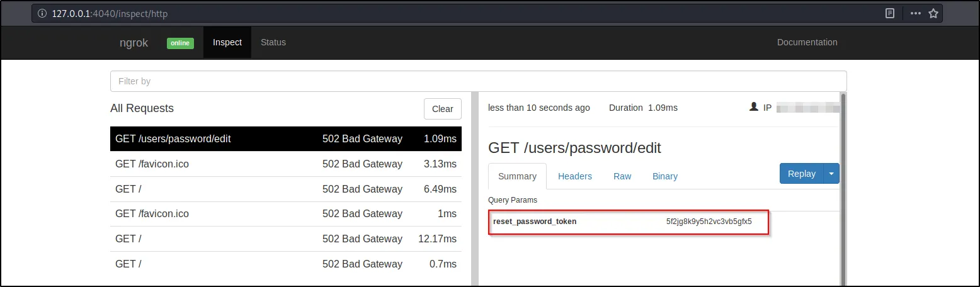Screen dimensions: 980x287
Task: Focus the Filter by input field
Action: (x=478, y=81)
